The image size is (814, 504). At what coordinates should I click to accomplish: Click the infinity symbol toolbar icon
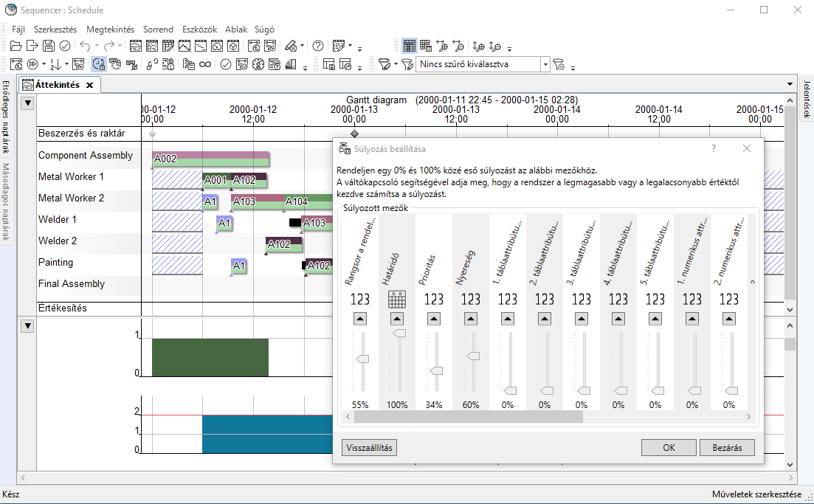click(x=204, y=64)
